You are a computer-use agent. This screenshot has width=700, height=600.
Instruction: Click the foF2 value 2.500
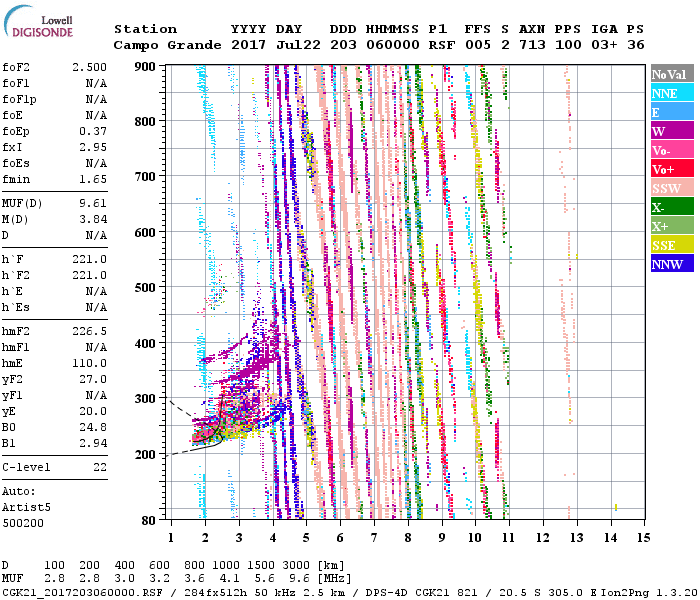click(x=88, y=65)
